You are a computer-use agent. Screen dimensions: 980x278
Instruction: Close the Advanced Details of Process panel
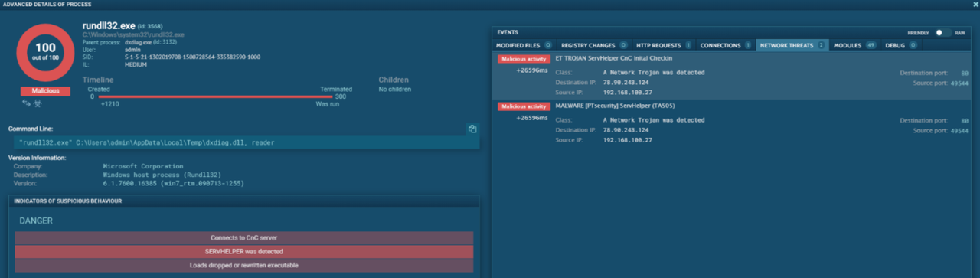tap(975, 5)
